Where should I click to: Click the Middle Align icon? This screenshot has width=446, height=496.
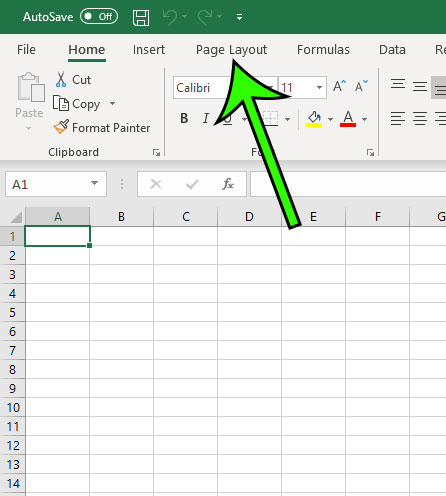point(420,87)
